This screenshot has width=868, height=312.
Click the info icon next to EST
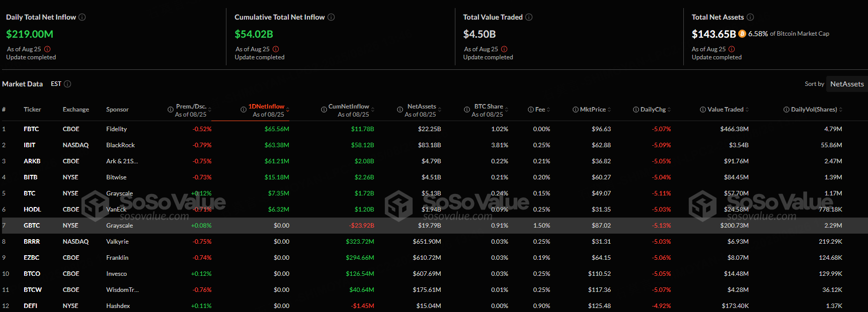pyautogui.click(x=67, y=84)
